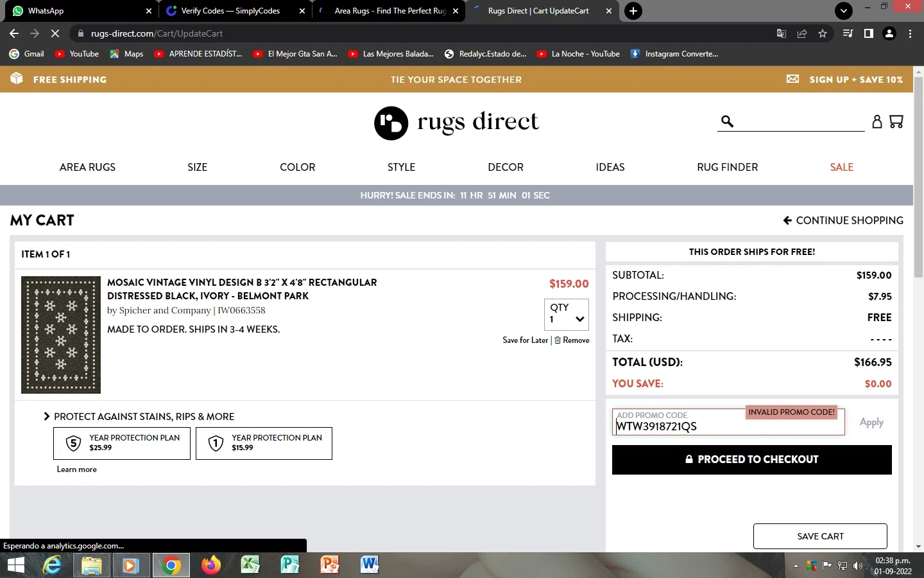Open tab search dropdown in Chrome
Screen dimensions: 924x578
[x=844, y=11]
